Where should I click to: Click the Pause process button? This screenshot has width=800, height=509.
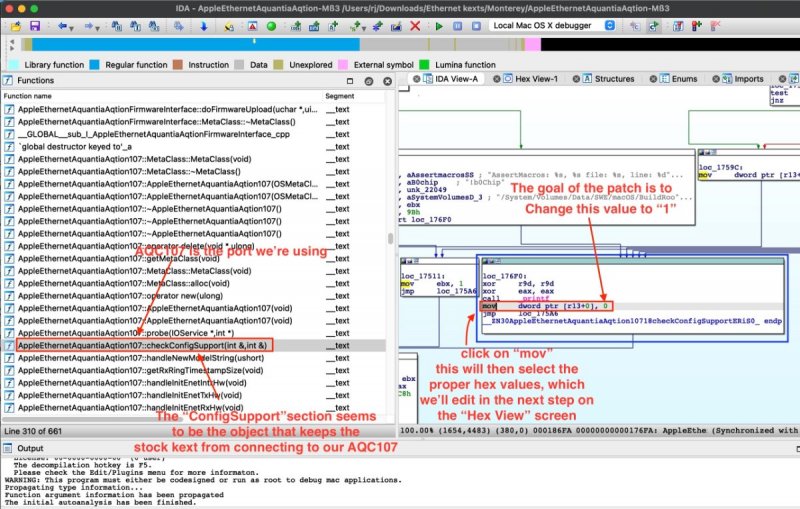[x=457, y=25]
